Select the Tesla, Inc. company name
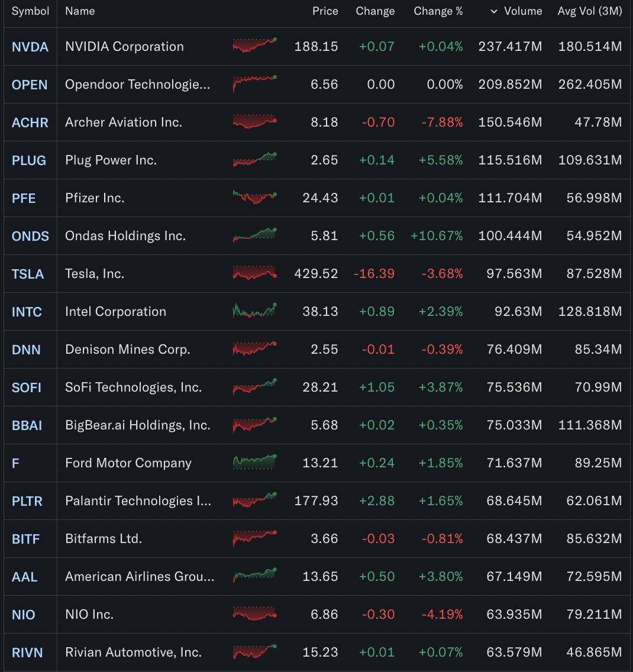 pyautogui.click(x=95, y=273)
